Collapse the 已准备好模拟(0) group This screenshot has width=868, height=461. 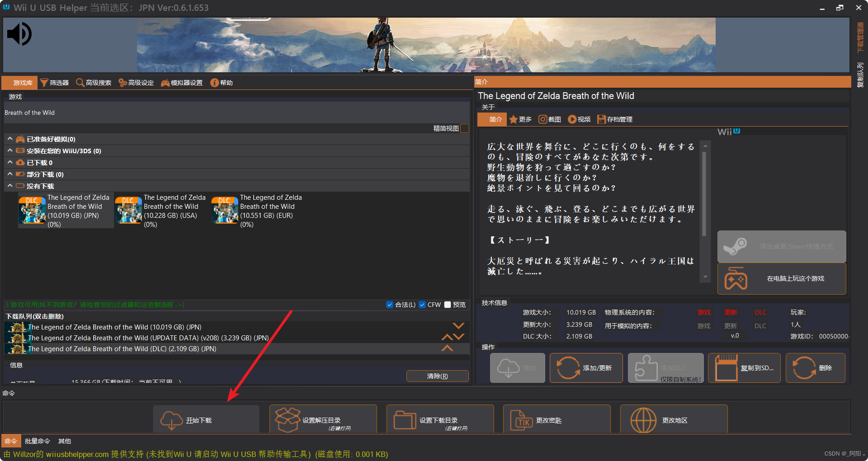pos(10,139)
